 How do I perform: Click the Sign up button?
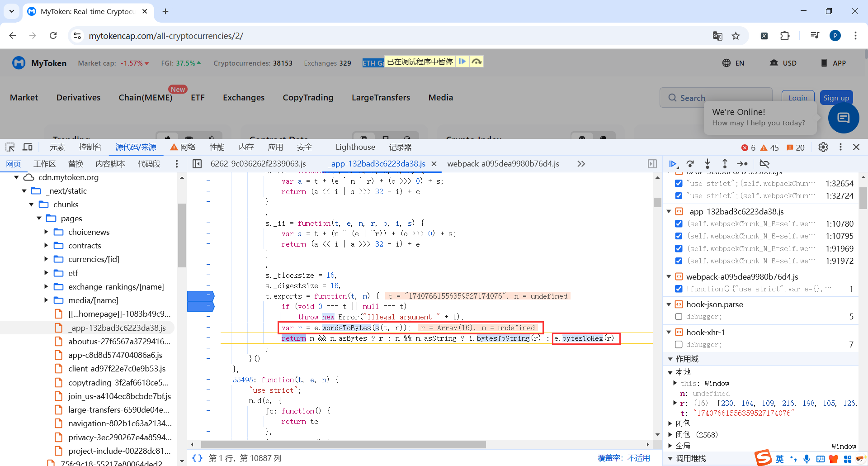tap(836, 98)
